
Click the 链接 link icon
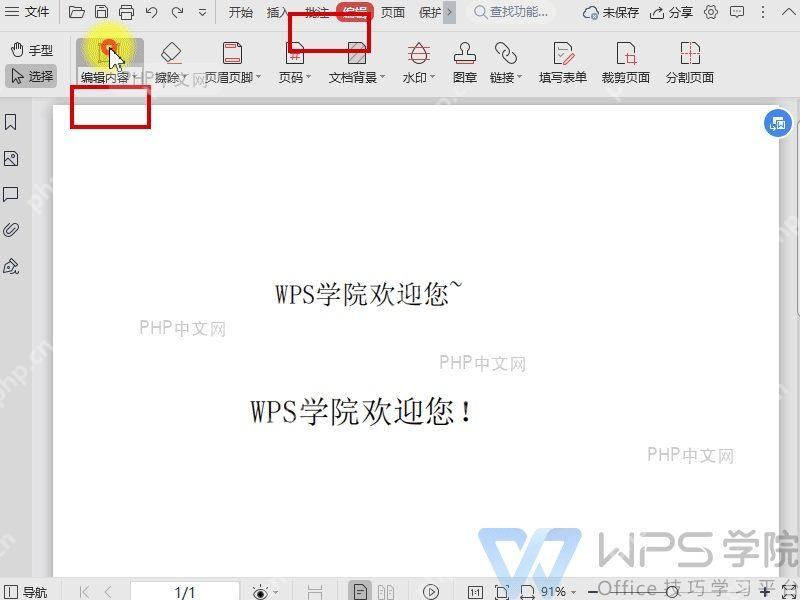(506, 53)
